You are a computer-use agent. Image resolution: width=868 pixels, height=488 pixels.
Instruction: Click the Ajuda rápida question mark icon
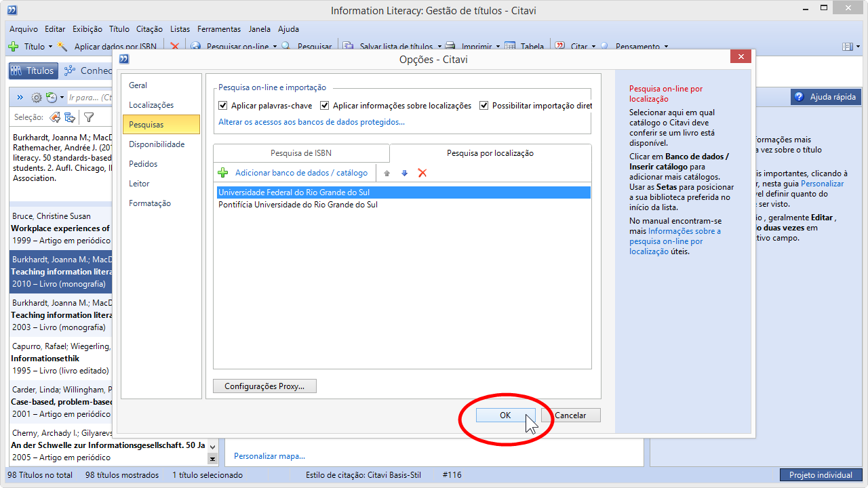tap(799, 97)
